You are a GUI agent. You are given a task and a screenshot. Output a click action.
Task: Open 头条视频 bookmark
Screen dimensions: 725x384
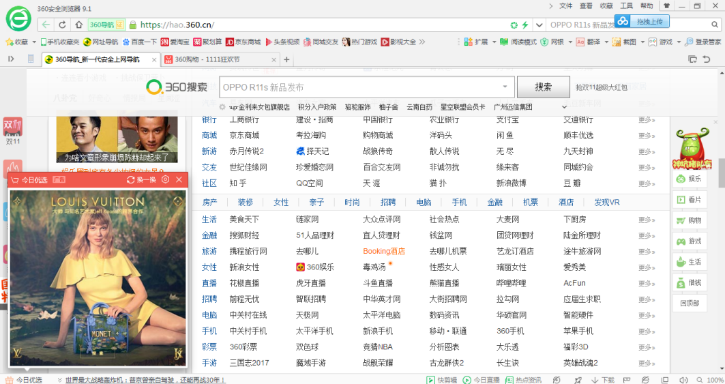point(283,42)
